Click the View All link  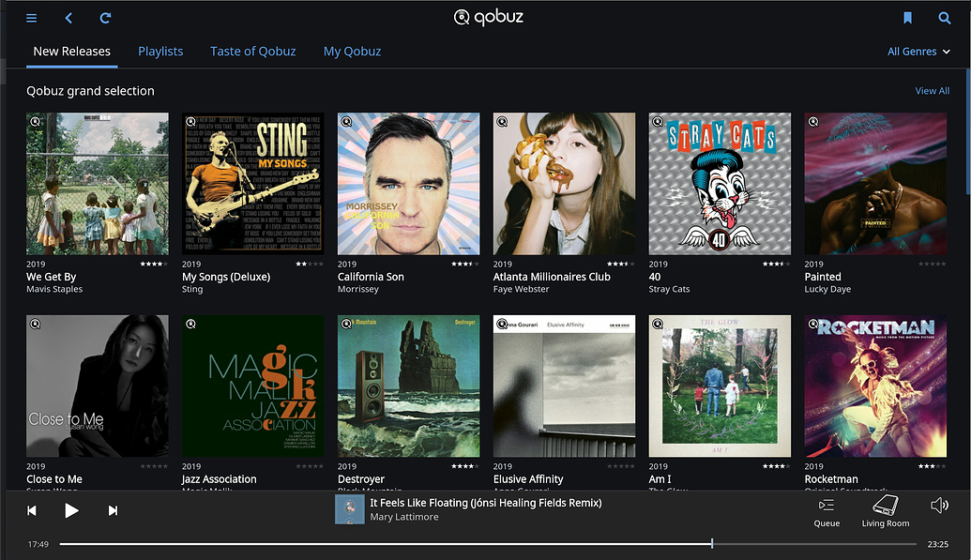(932, 90)
